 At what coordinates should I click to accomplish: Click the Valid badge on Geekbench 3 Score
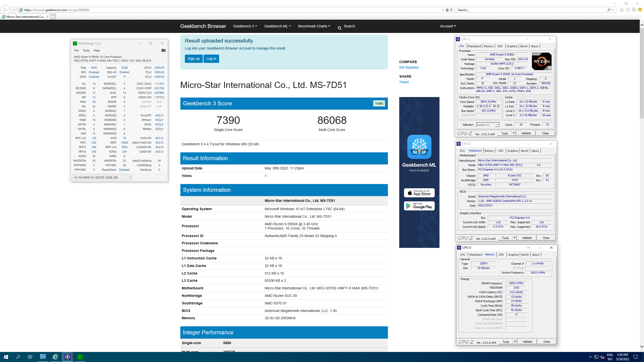379,103
